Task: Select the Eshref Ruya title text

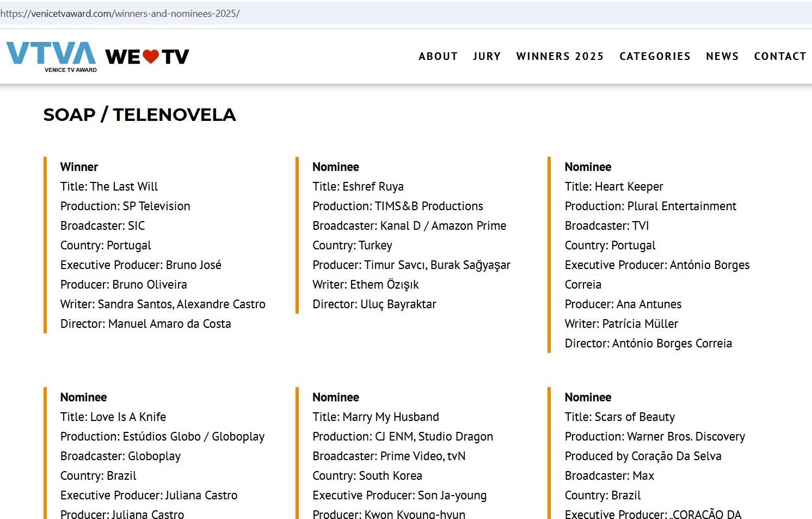Action: (358, 187)
